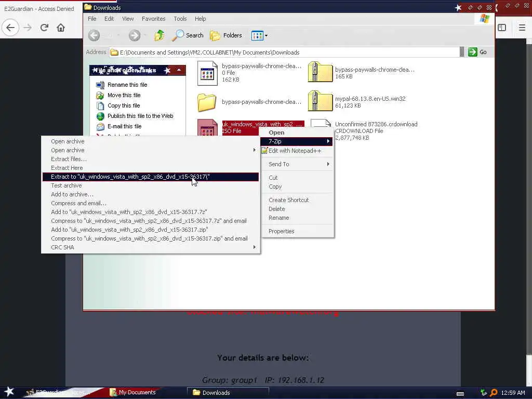The height and width of the screenshot is (399, 532).
Task: Open the Edit menu
Action: (x=109, y=19)
